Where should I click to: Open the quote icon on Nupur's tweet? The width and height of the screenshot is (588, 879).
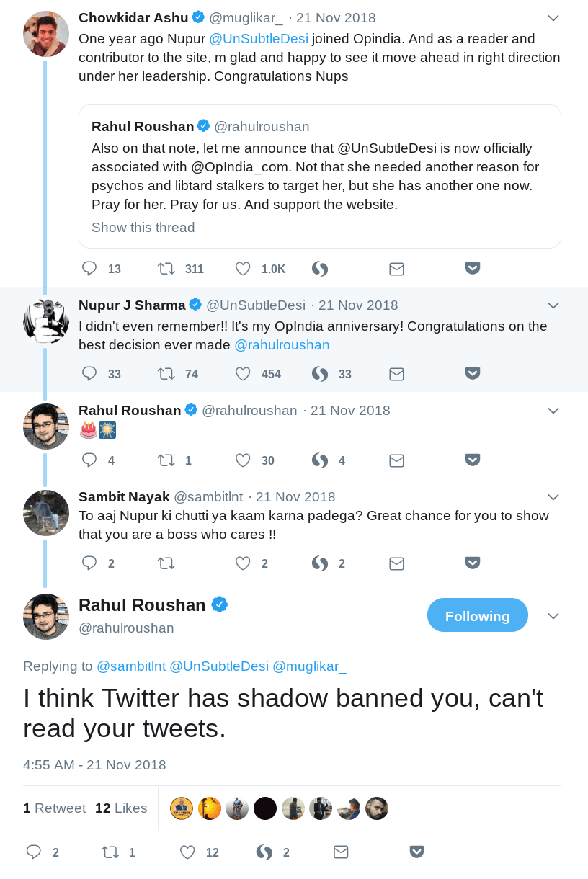[319, 374]
